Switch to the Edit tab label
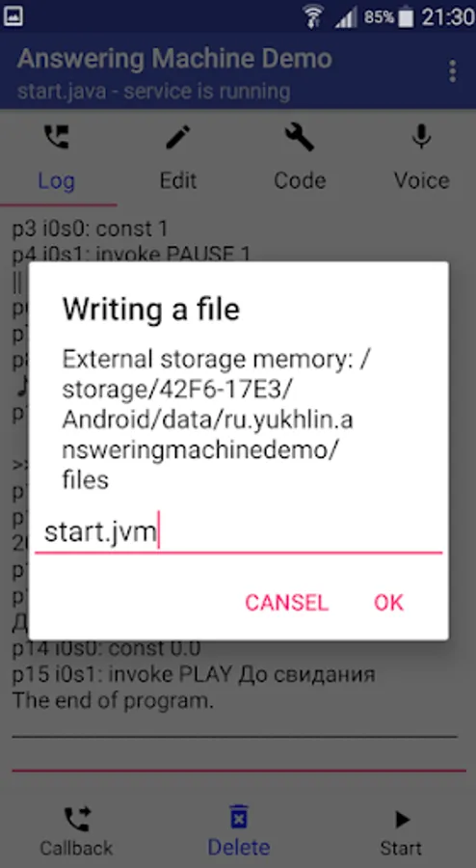The width and height of the screenshot is (476, 868). (x=178, y=180)
